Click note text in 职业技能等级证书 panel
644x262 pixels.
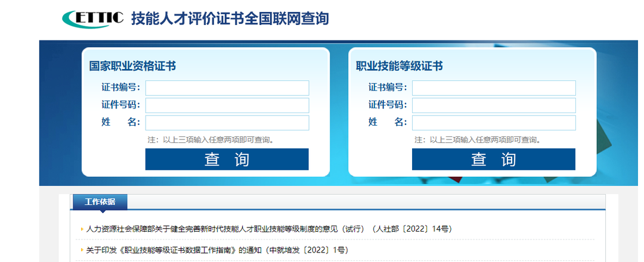478,140
